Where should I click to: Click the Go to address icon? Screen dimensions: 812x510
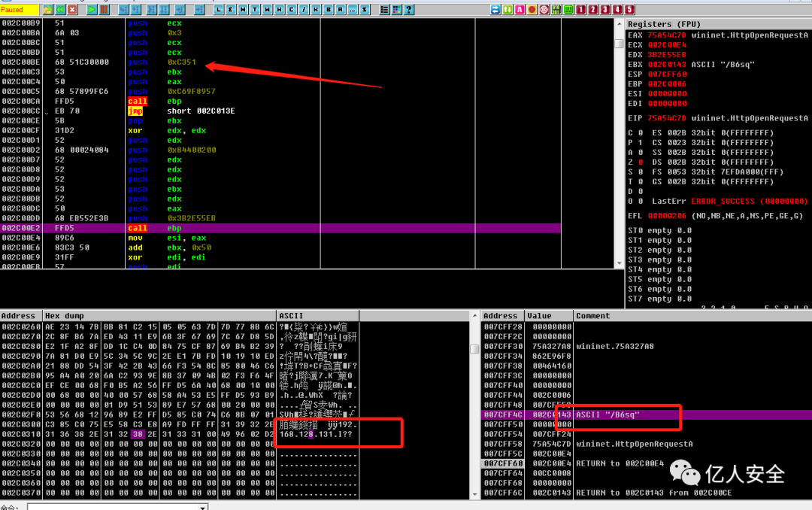[198, 9]
